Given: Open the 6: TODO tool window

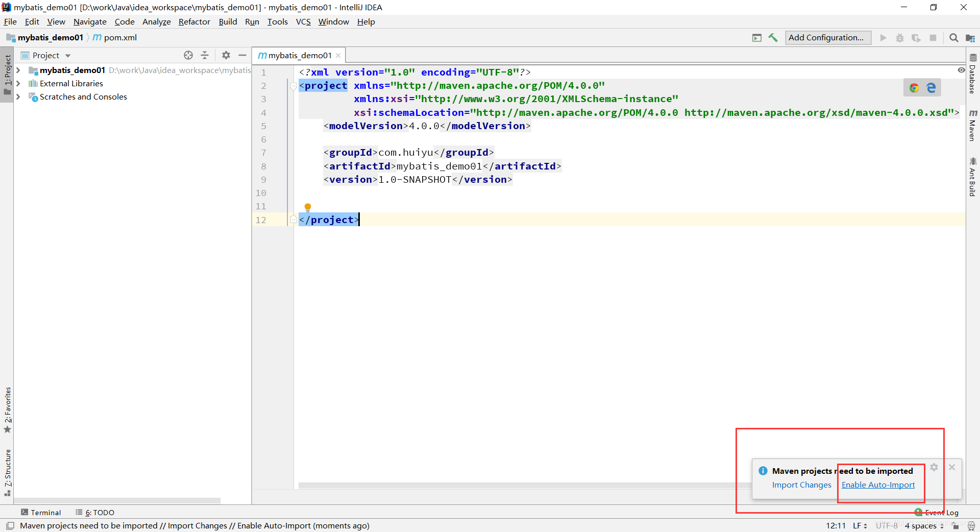Looking at the screenshot, I should point(95,512).
